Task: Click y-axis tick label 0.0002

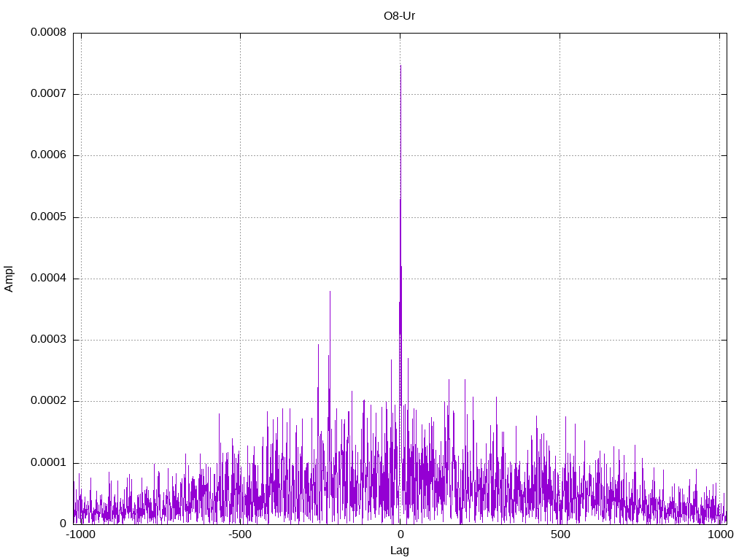Action: click(49, 401)
